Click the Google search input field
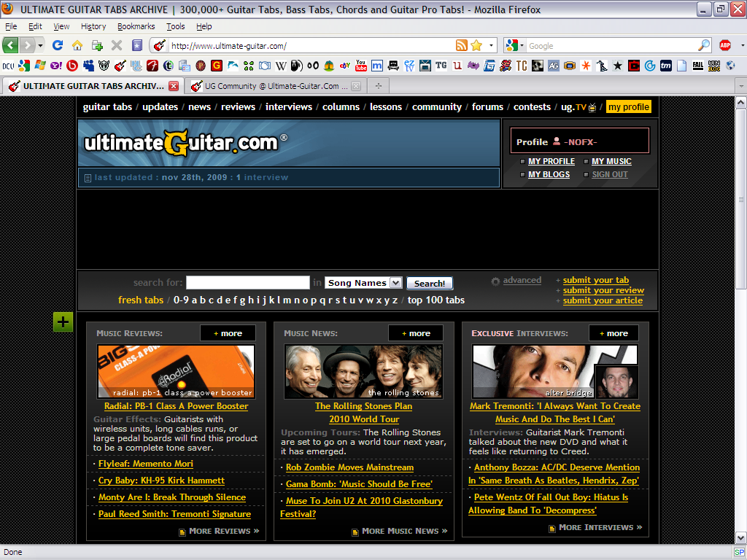747x560 pixels. click(x=612, y=46)
